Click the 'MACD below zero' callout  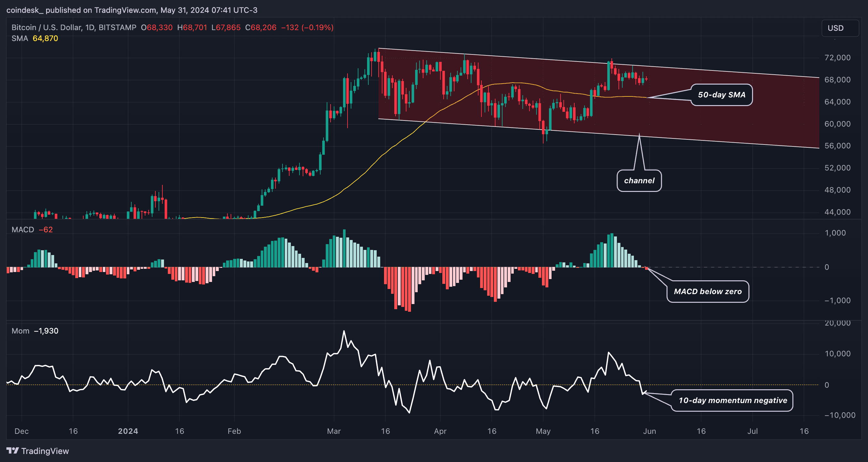click(708, 292)
